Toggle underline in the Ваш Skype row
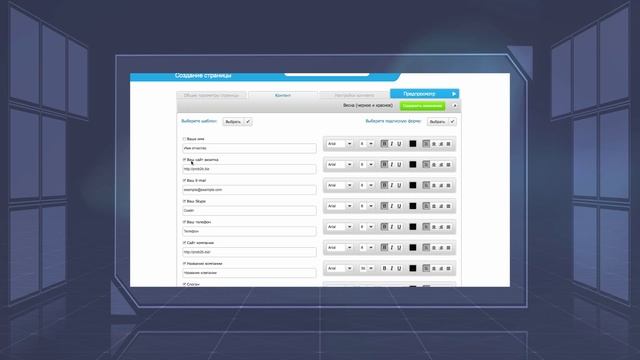This screenshot has width=640, height=360. click(x=399, y=206)
